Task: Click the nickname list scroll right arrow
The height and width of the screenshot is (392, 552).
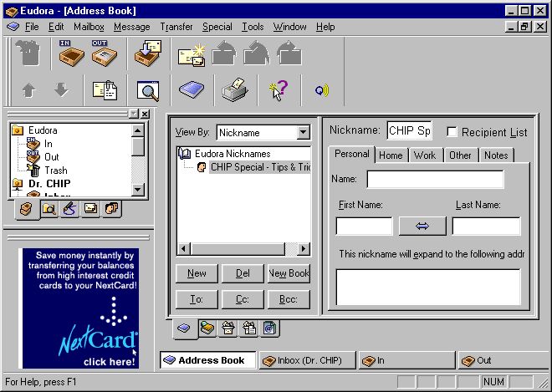Action: click(303, 249)
